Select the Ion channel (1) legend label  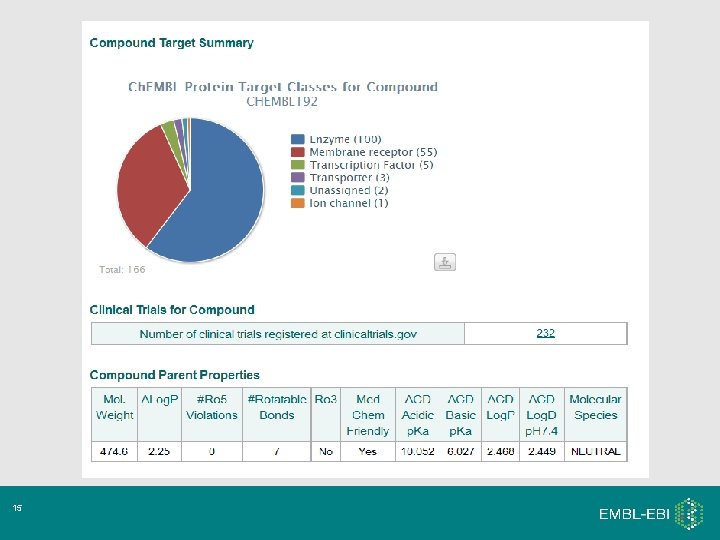(349, 203)
